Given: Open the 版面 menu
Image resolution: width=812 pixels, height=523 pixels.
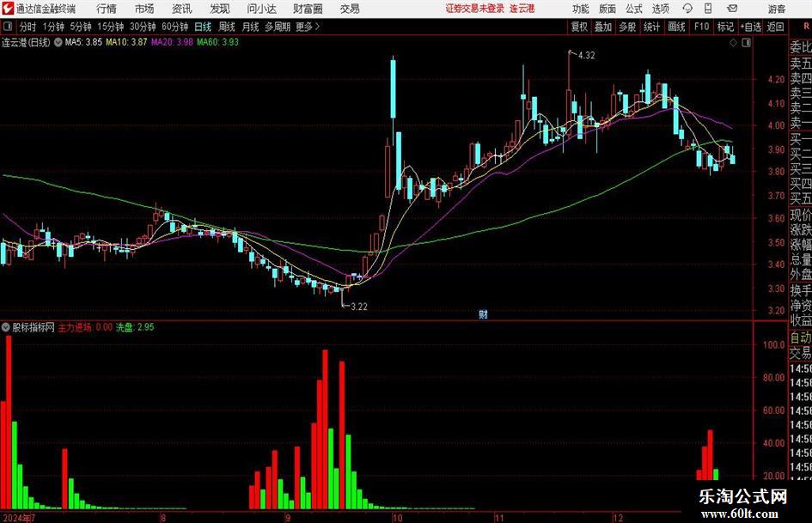Looking at the screenshot, I should (x=607, y=9).
